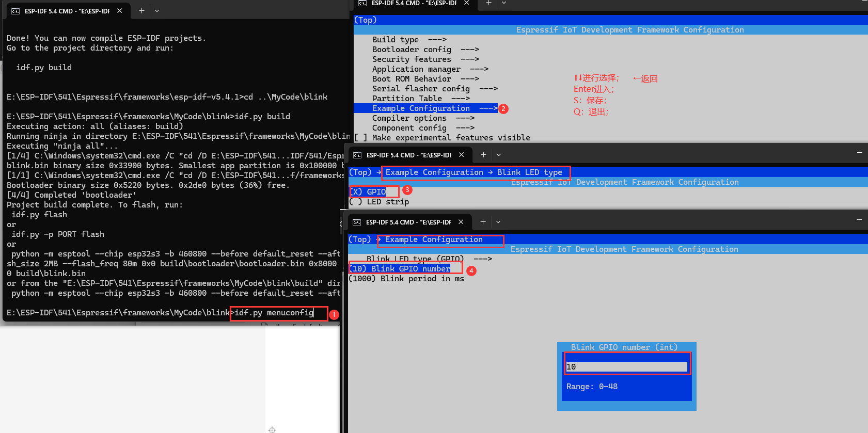This screenshot has height=433, width=868.
Task: Open the Bootloader config submenu
Action: tap(426, 50)
